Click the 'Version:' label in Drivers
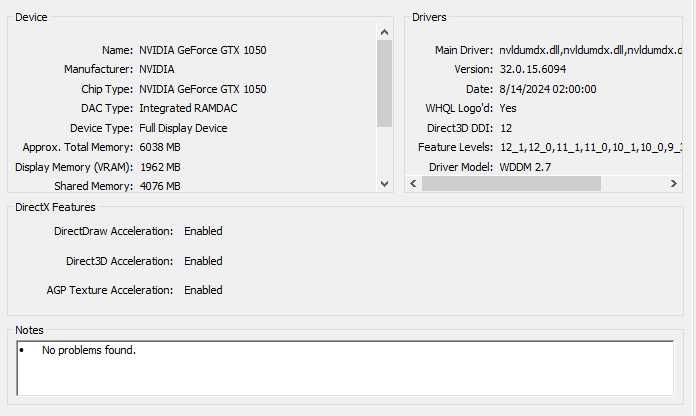The height and width of the screenshot is (416, 696). (x=473, y=69)
